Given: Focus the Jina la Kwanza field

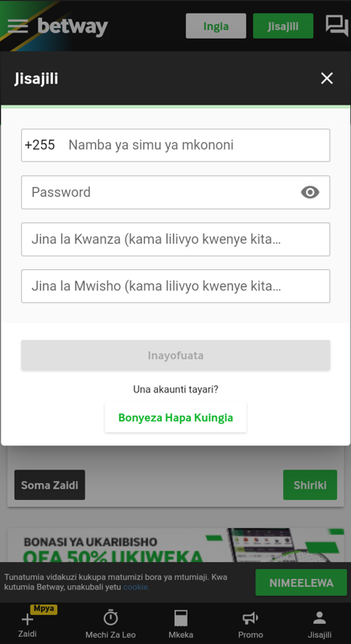Looking at the screenshot, I should coord(175,239).
